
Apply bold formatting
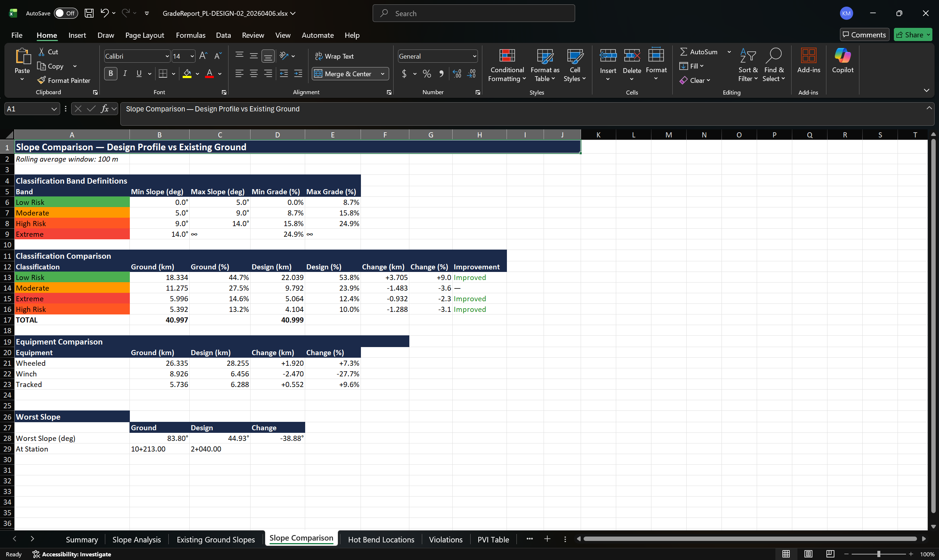tap(110, 74)
